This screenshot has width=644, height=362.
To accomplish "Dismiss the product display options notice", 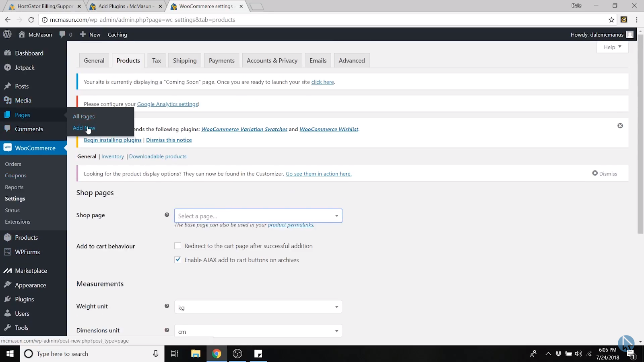I will [x=605, y=173].
